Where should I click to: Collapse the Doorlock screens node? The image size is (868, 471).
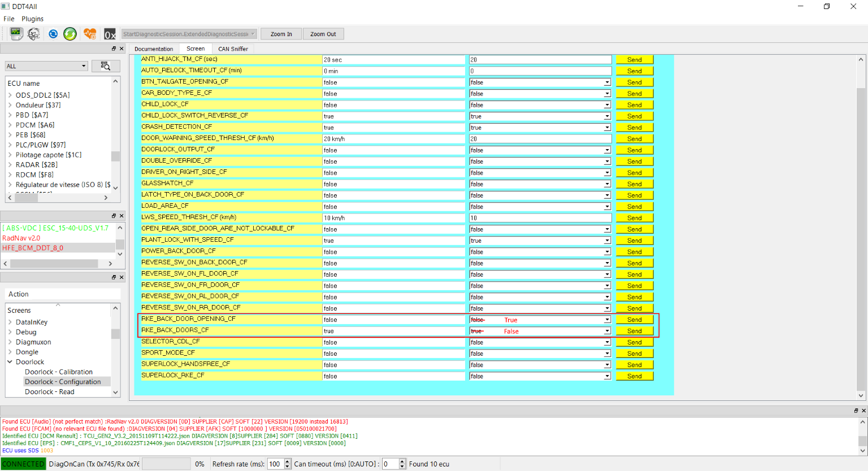tap(10, 361)
